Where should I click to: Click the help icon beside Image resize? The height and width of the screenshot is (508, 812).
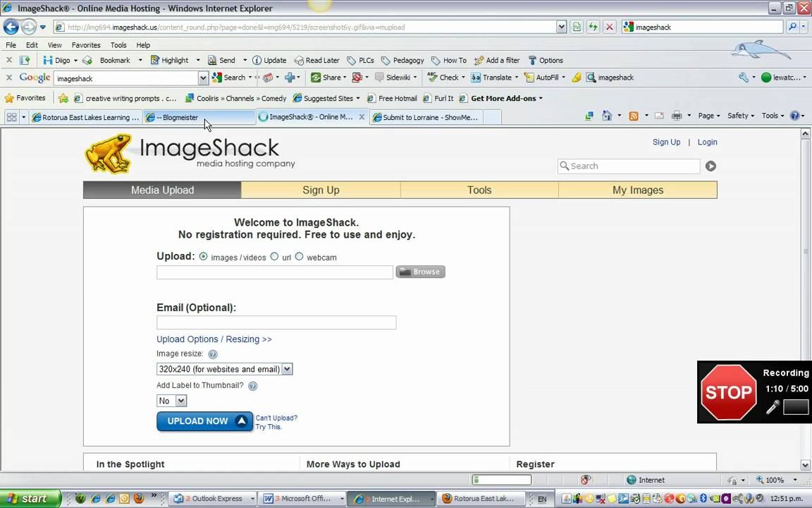213,355
